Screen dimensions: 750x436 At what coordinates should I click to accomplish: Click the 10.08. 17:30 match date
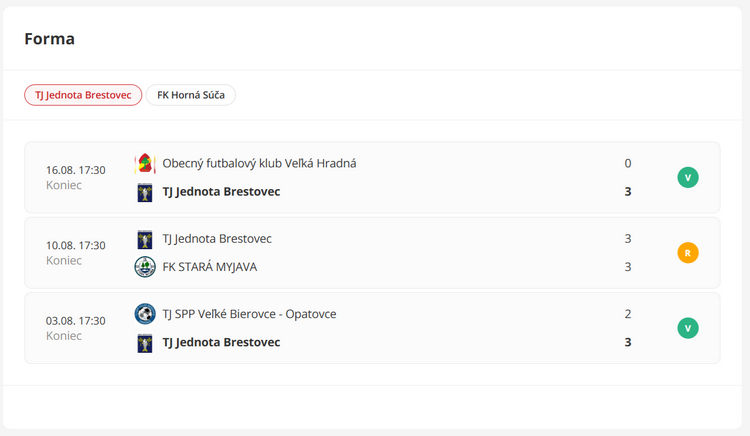click(x=76, y=246)
